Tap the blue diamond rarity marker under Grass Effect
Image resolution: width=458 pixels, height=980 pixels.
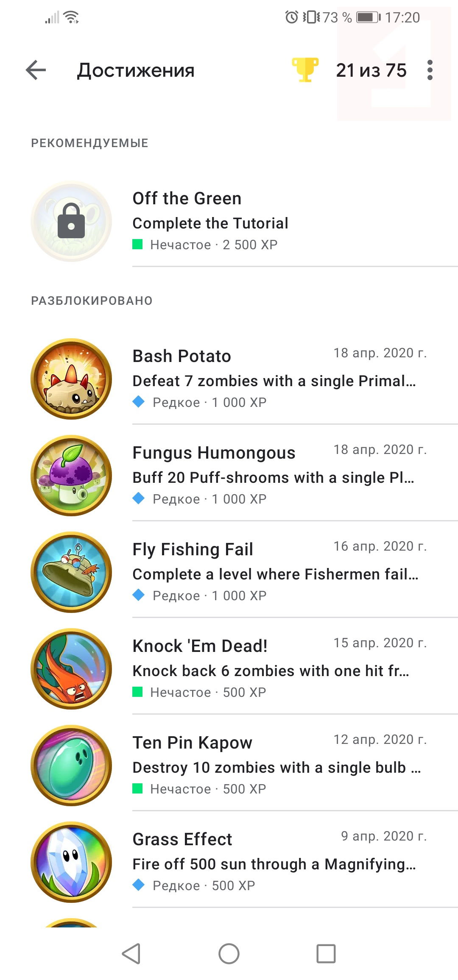pyautogui.click(x=139, y=885)
